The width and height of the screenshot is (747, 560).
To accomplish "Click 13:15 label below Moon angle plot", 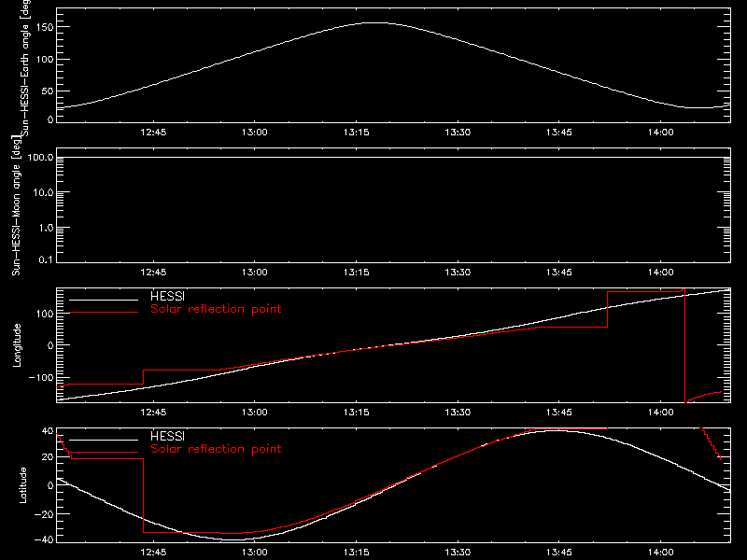I will [x=357, y=273].
